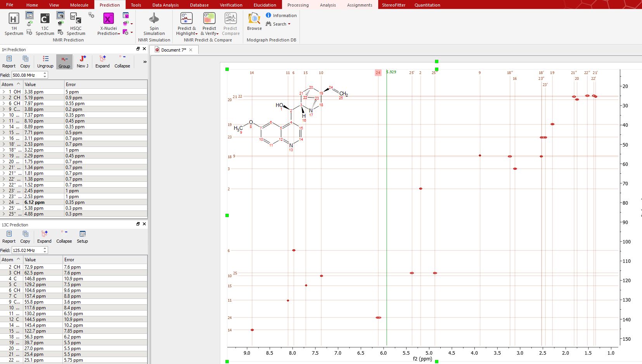Click Report in the 1H Prediction panel
Viewport: 642px width, 364px height.
9,61
